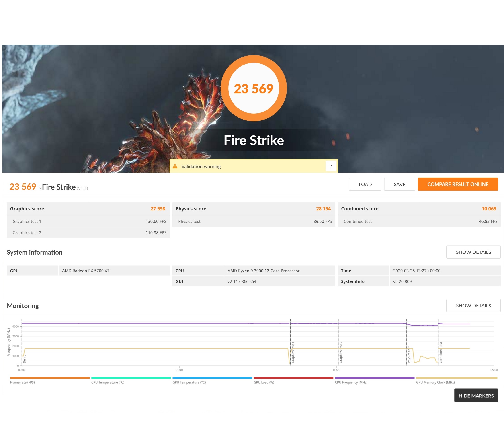The height and width of the screenshot is (432, 504).
Task: Toggle Frame rate (FPS) legend series
Action: [22, 382]
